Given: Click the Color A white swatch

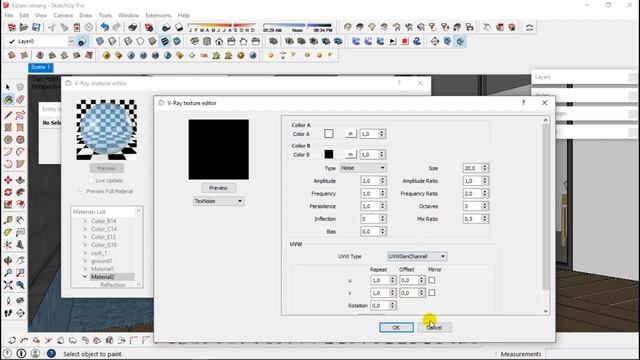Looking at the screenshot, I should point(329,134).
